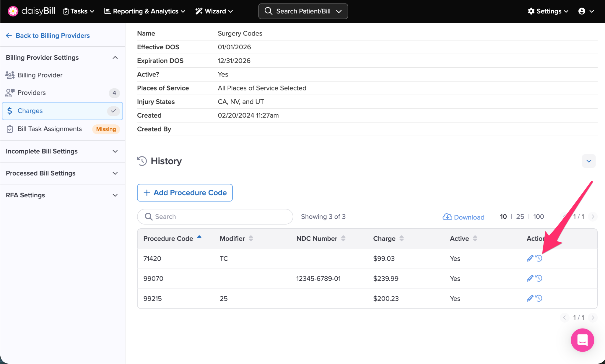Open the chat support bubble icon
605x364 pixels.
point(582,340)
